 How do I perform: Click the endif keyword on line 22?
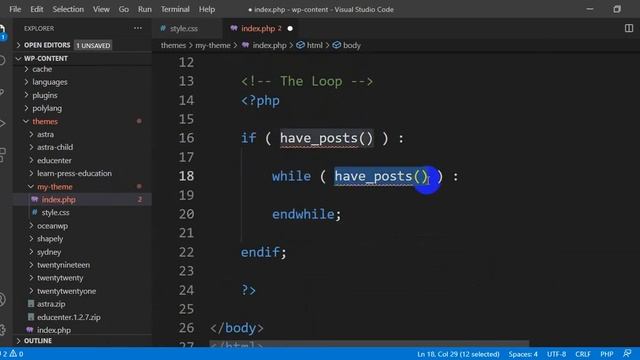point(260,252)
